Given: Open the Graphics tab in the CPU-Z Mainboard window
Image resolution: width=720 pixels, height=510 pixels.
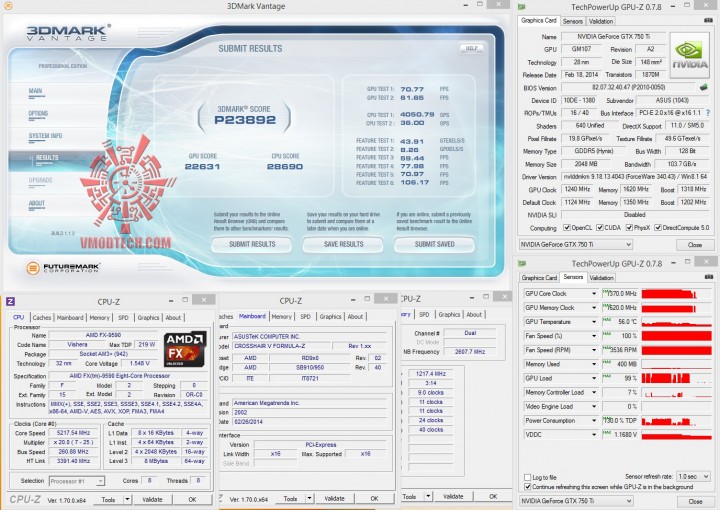Looking at the screenshot, I should click(330, 316).
